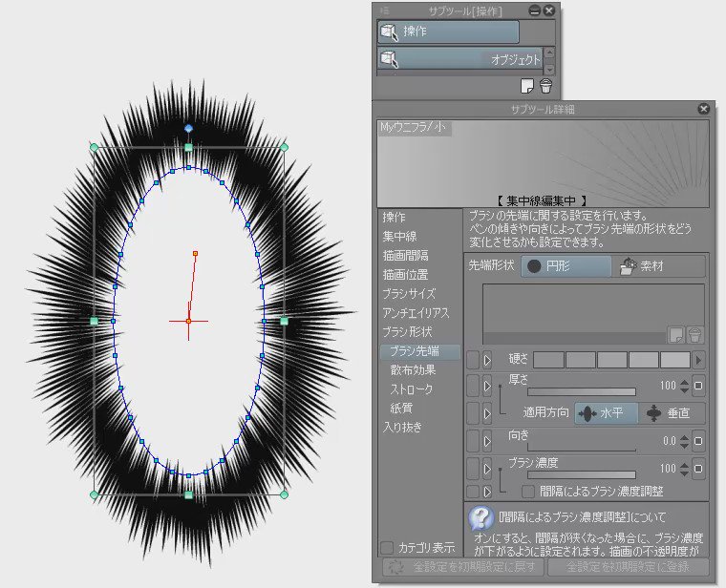Choose 素材 brush tip shape
726x588 pixels.
click(x=659, y=266)
